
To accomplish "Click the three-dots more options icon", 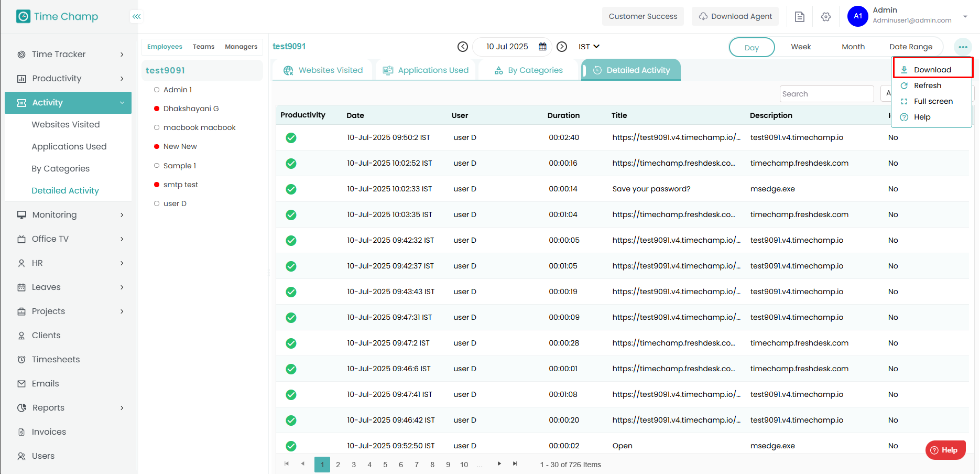I will tap(963, 47).
